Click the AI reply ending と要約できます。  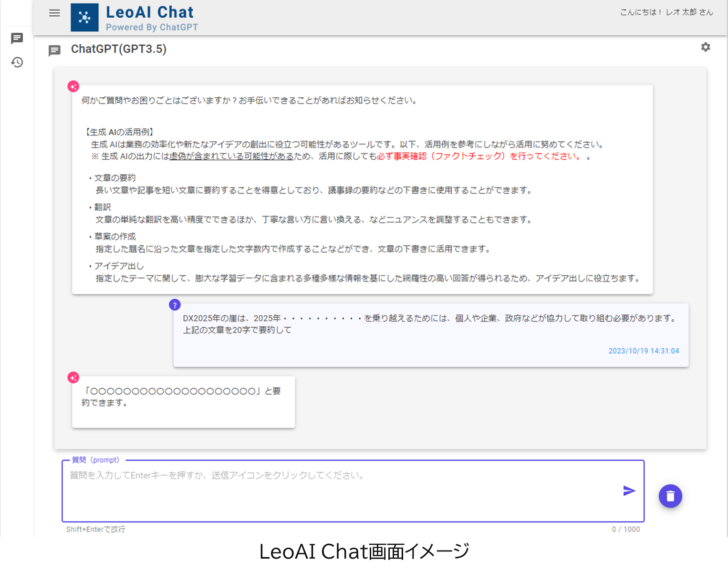tap(181, 397)
